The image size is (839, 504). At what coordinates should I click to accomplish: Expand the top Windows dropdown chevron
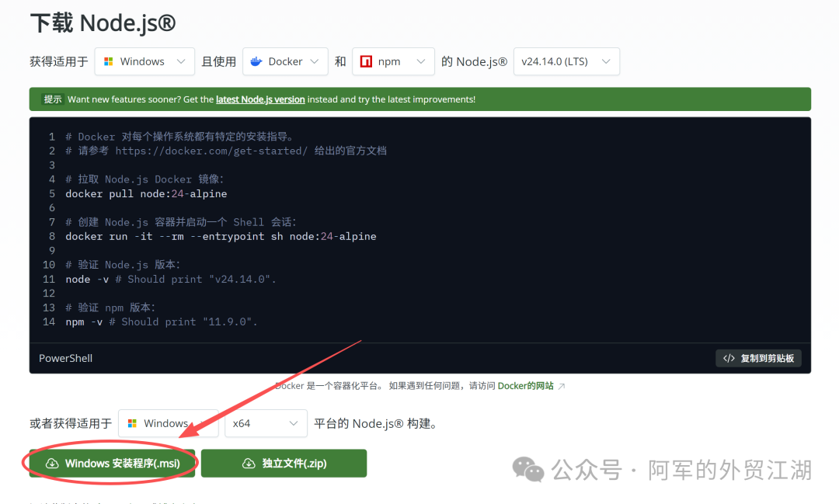coord(181,61)
